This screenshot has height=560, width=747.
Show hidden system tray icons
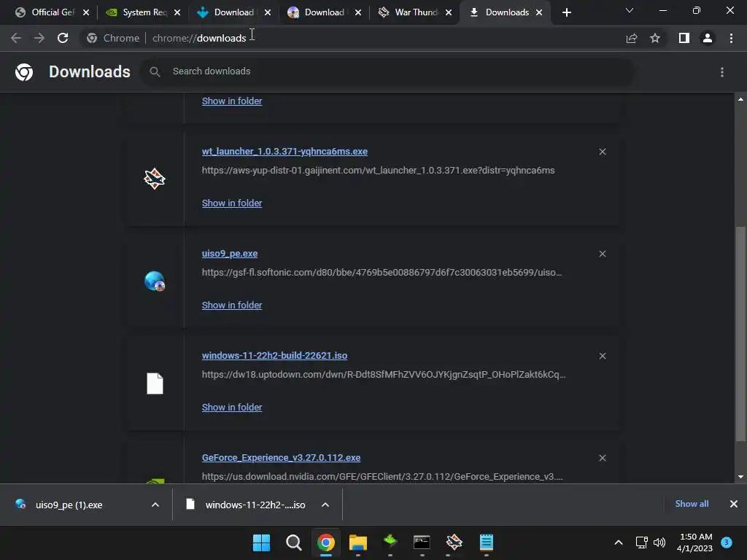pos(619,542)
